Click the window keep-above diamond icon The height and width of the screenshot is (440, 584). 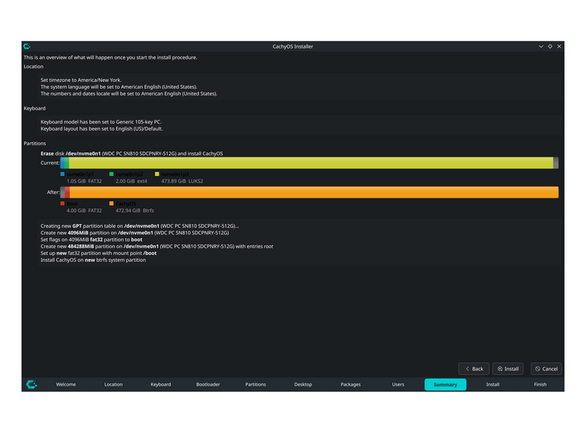550,46
